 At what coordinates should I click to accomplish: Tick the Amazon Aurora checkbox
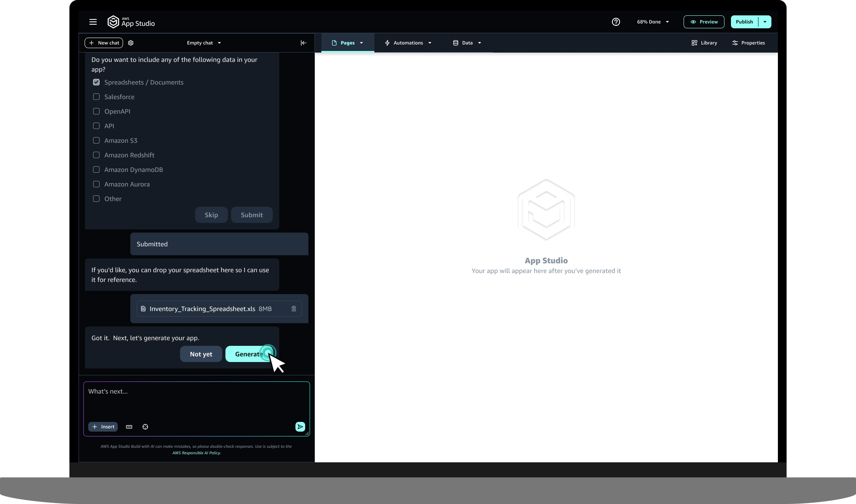(x=96, y=184)
